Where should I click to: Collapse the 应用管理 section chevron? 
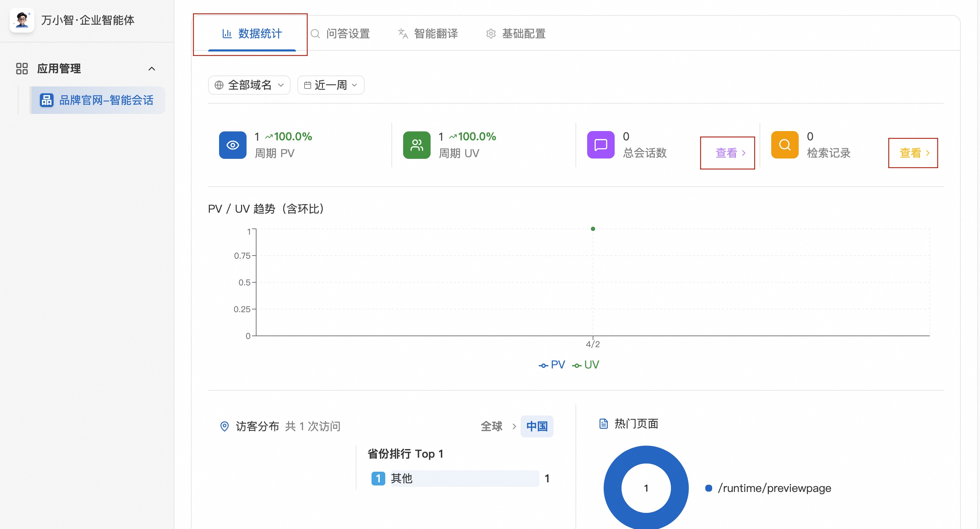click(152, 69)
